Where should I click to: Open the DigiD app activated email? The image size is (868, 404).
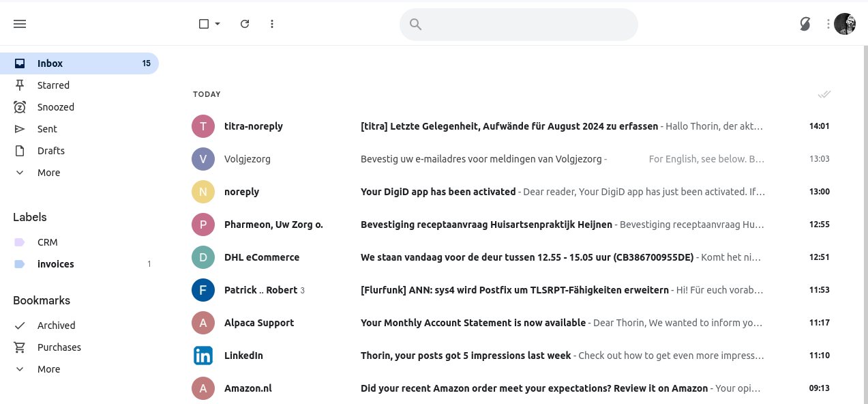438,192
